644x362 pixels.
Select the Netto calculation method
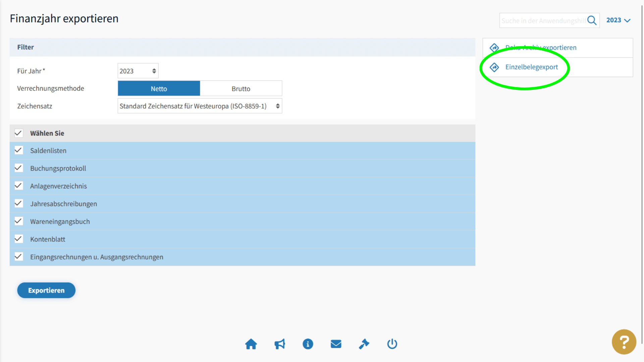coord(159,88)
